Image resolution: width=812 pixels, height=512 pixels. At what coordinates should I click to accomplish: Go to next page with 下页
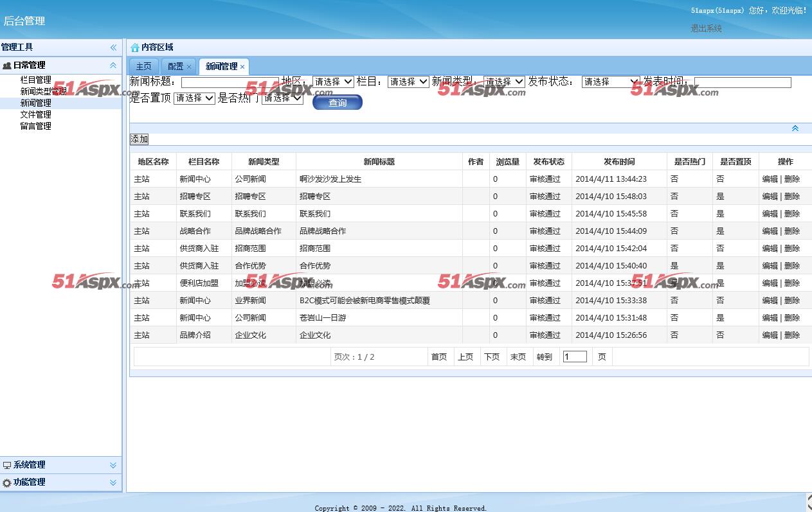tap(492, 357)
